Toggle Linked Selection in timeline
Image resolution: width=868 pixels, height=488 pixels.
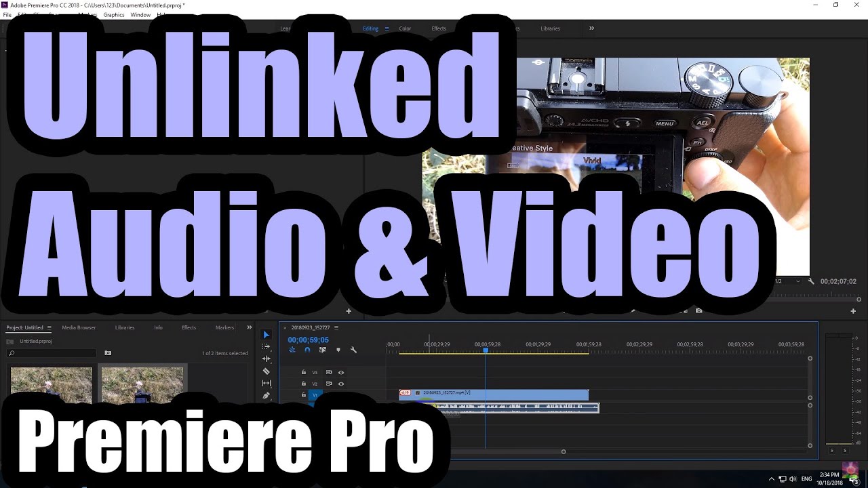tap(323, 350)
